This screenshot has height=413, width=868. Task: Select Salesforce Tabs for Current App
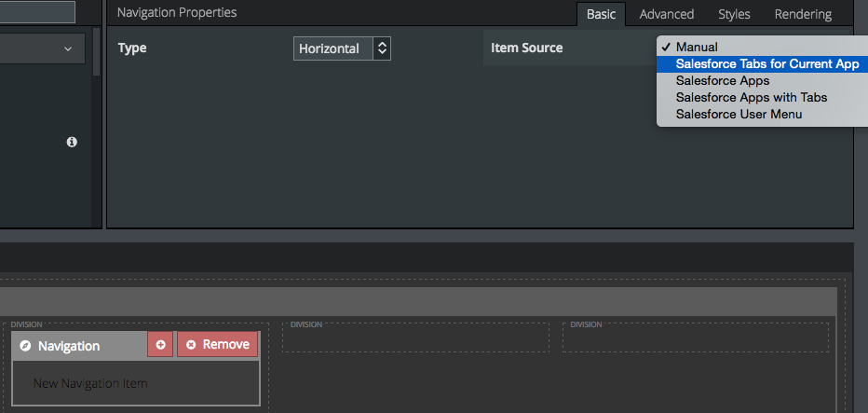[x=766, y=64]
